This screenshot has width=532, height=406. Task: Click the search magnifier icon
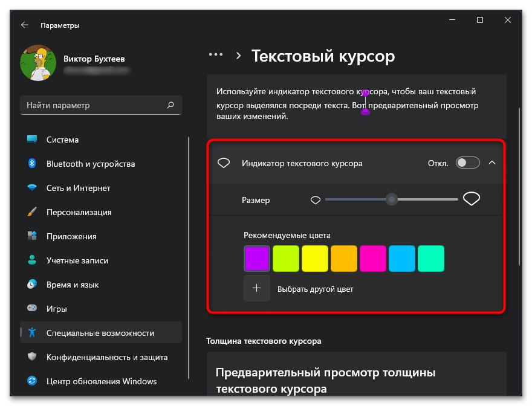(171, 105)
